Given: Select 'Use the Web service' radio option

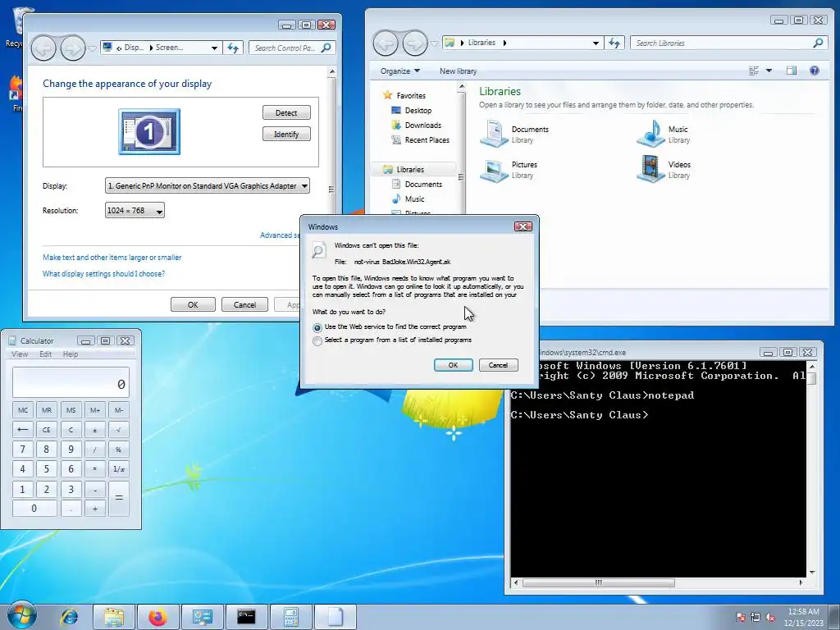Looking at the screenshot, I should pyautogui.click(x=317, y=327).
